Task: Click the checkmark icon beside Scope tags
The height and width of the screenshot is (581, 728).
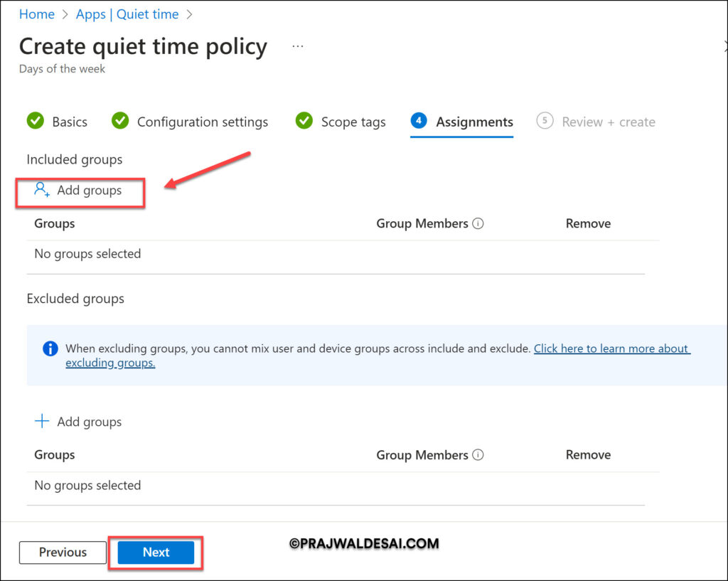Action: point(304,120)
